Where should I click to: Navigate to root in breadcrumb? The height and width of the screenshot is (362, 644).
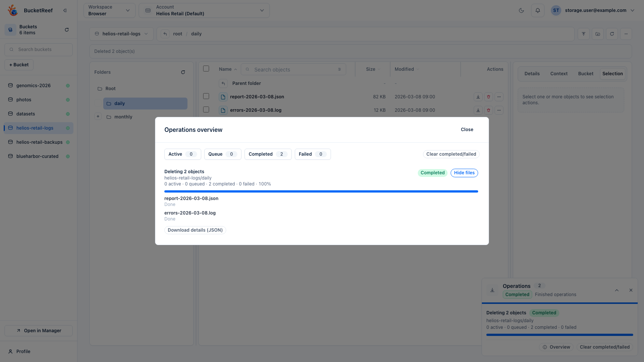(178, 34)
